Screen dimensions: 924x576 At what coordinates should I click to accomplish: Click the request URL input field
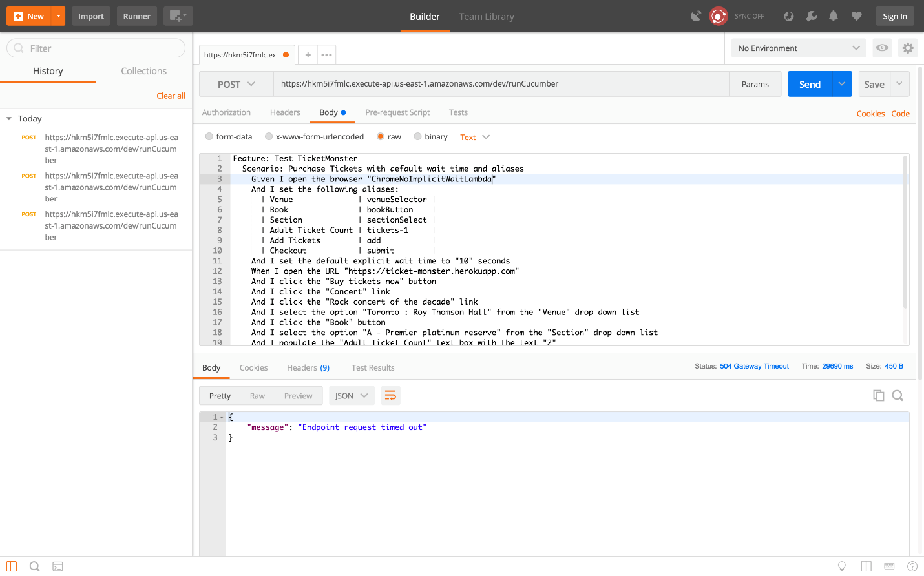[x=501, y=84]
